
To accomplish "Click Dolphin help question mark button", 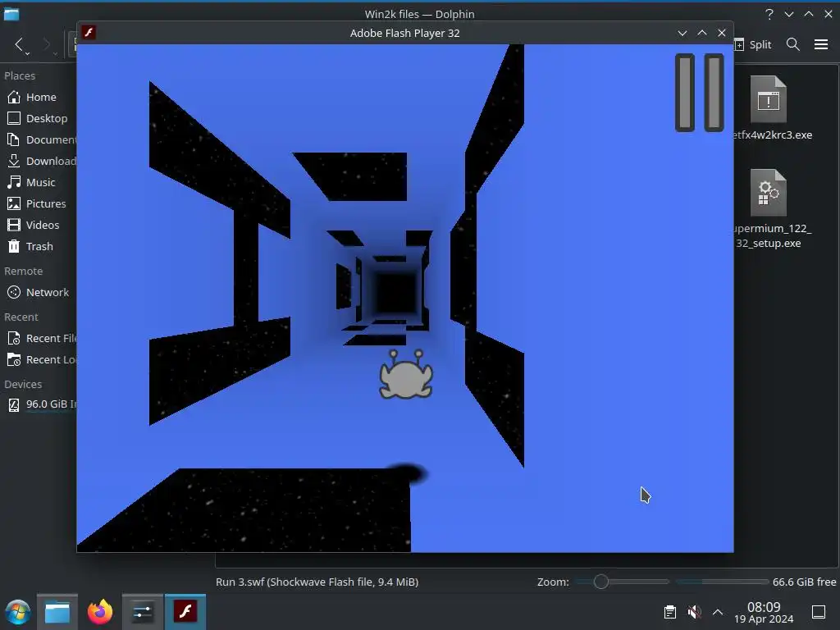I will pyautogui.click(x=769, y=14).
